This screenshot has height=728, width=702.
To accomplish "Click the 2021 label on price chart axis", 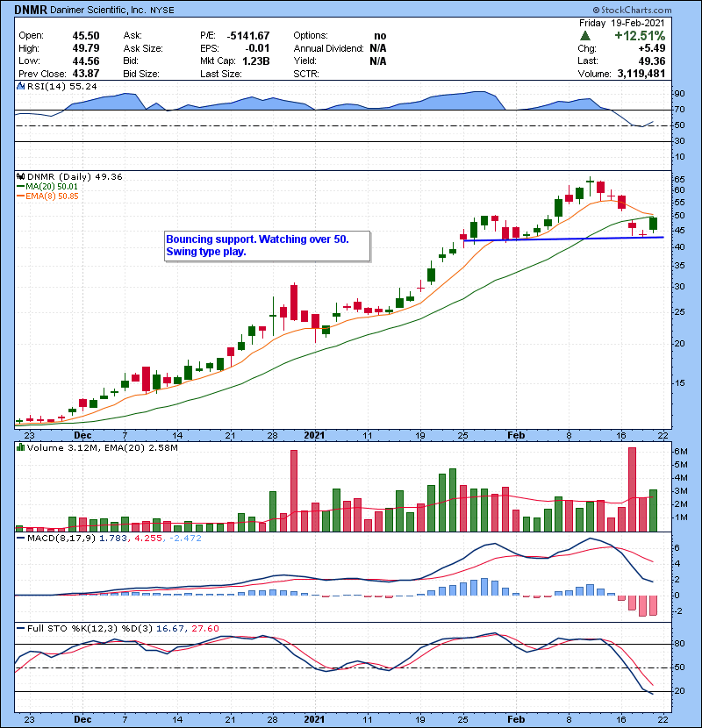I will click(x=314, y=436).
